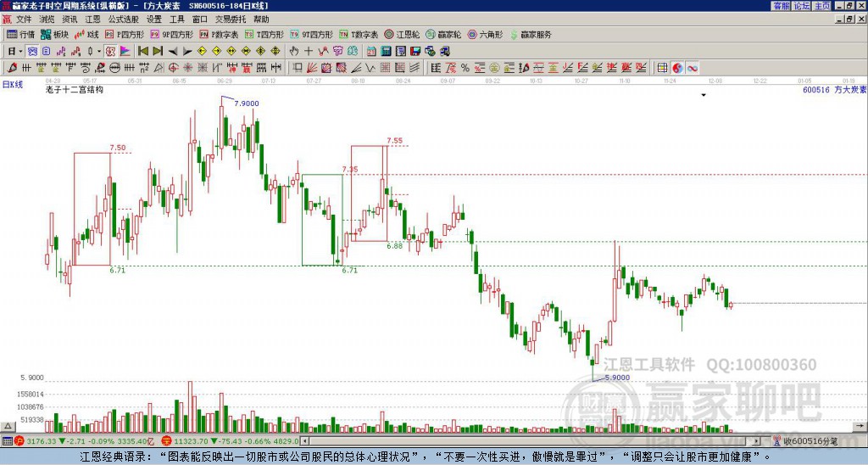The image size is (868, 465).
Task: Click the 7.9000 high price label
Action: coord(247,103)
